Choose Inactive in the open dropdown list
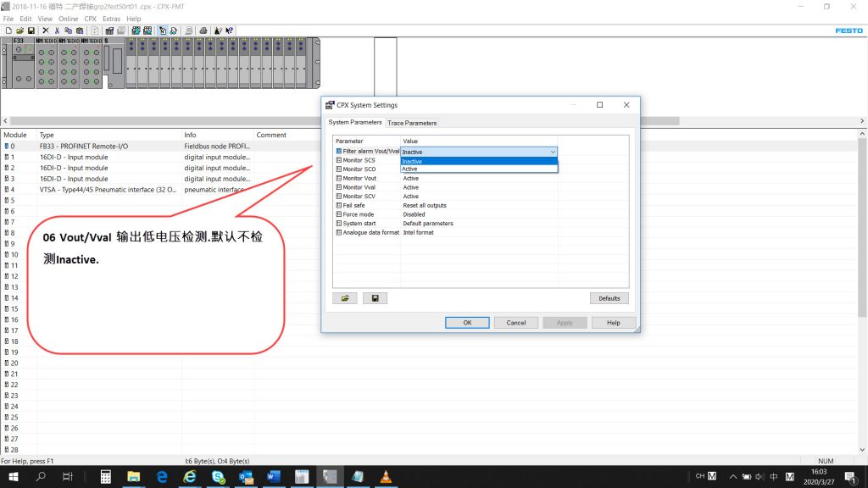This screenshot has height=488, width=868. coord(479,161)
